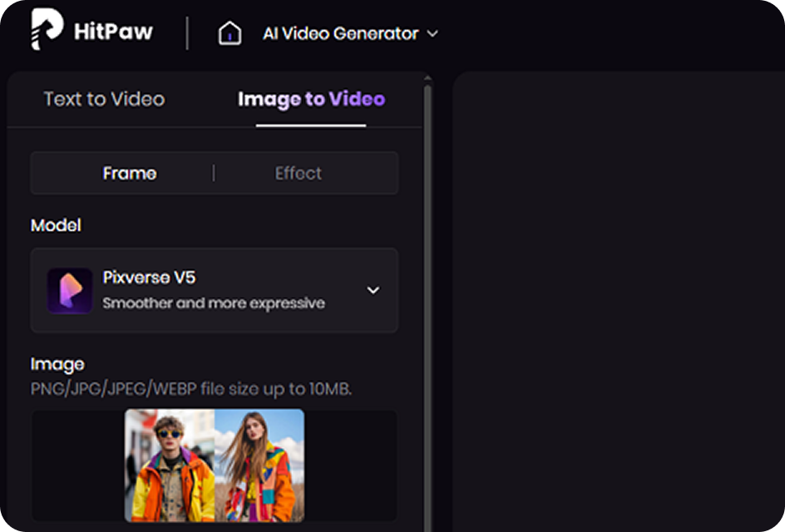This screenshot has width=785, height=532.
Task: Switch to the Effect mode option
Action: click(x=299, y=173)
